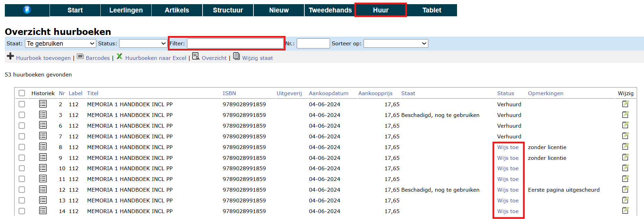Image resolution: width=644 pixels, height=219 pixels.
Task: Edit book Nr 12 with Wijzig icon
Action: point(625,190)
